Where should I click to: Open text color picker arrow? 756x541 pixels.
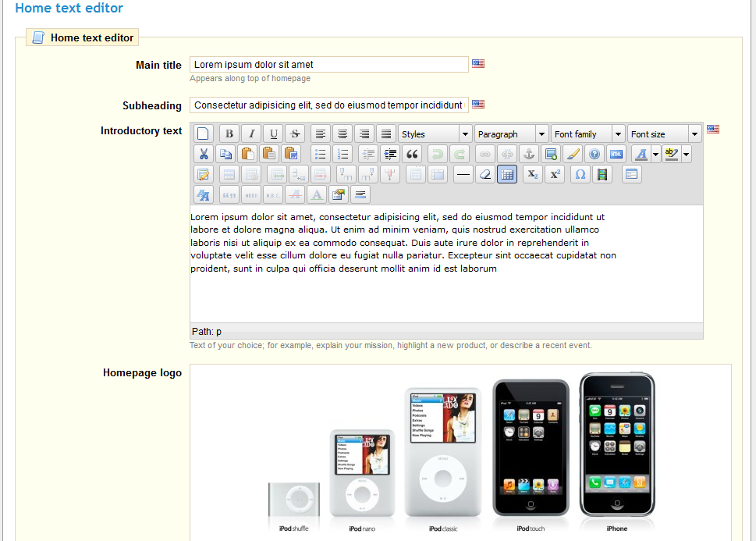pyautogui.click(x=656, y=155)
